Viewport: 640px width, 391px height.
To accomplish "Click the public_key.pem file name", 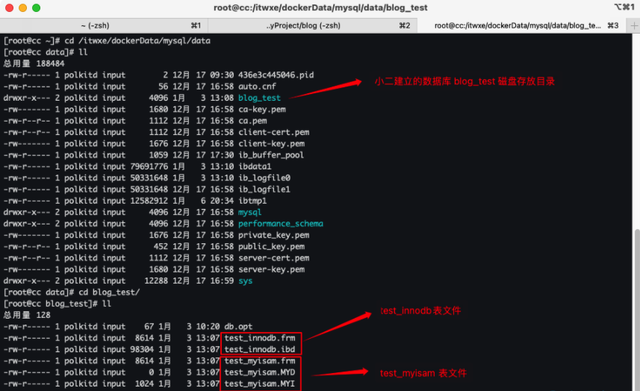I will point(271,247).
